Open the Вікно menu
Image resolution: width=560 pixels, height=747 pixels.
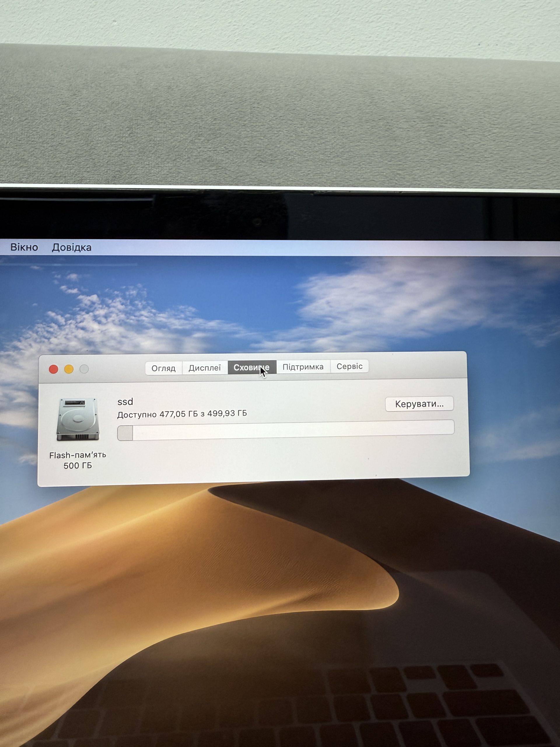pyautogui.click(x=24, y=247)
